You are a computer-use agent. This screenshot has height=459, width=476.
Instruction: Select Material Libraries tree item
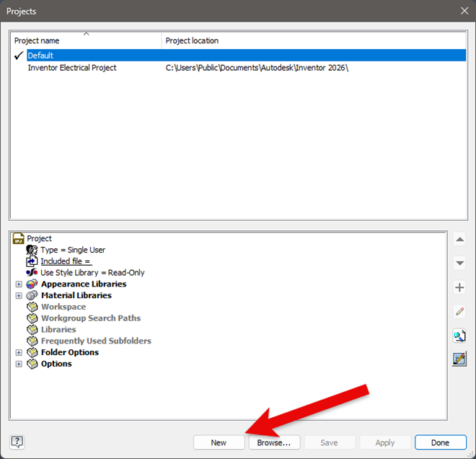click(x=76, y=295)
